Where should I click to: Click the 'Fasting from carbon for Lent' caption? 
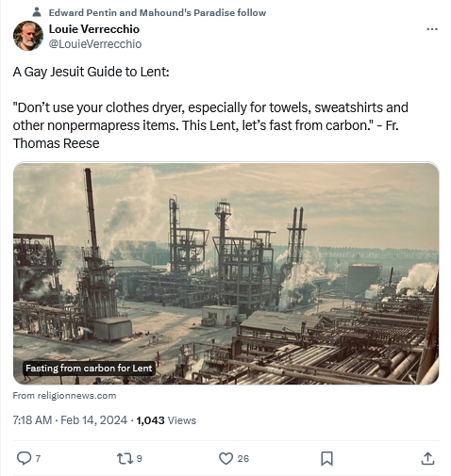(89, 368)
